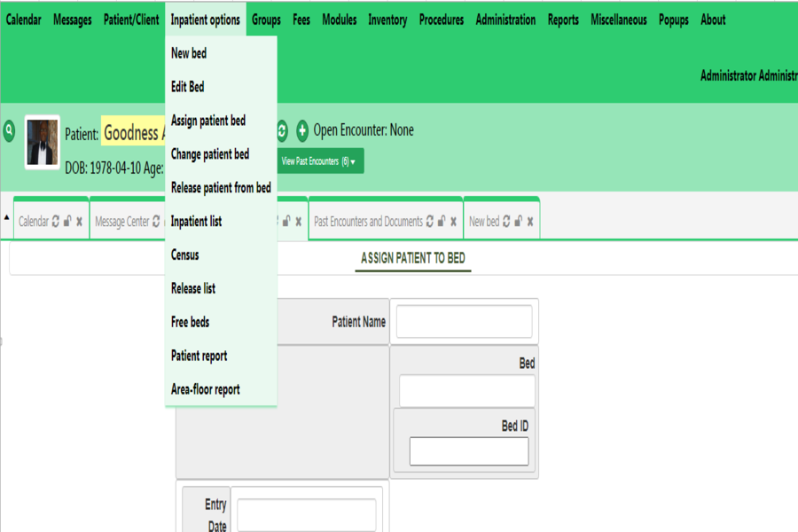
Task: Switch to the New bed tab
Action: [484, 222]
